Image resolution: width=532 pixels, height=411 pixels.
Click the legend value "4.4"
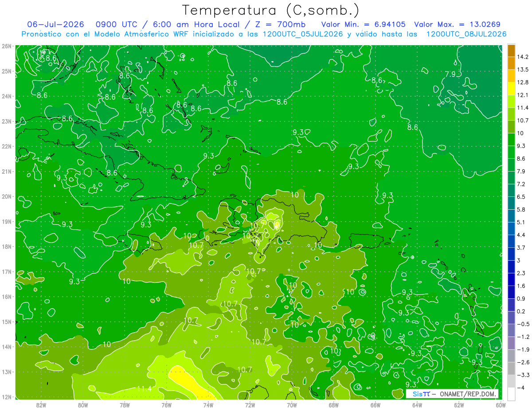(521, 235)
